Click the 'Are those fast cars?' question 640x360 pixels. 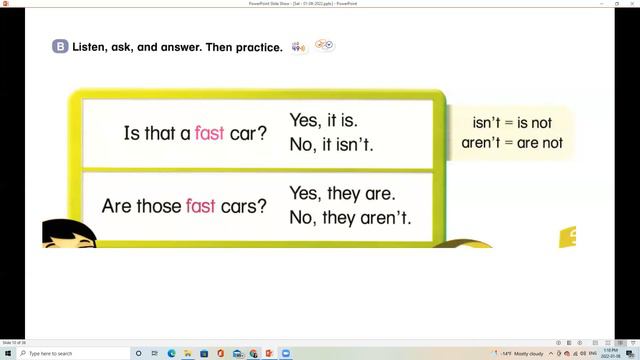[x=184, y=206]
